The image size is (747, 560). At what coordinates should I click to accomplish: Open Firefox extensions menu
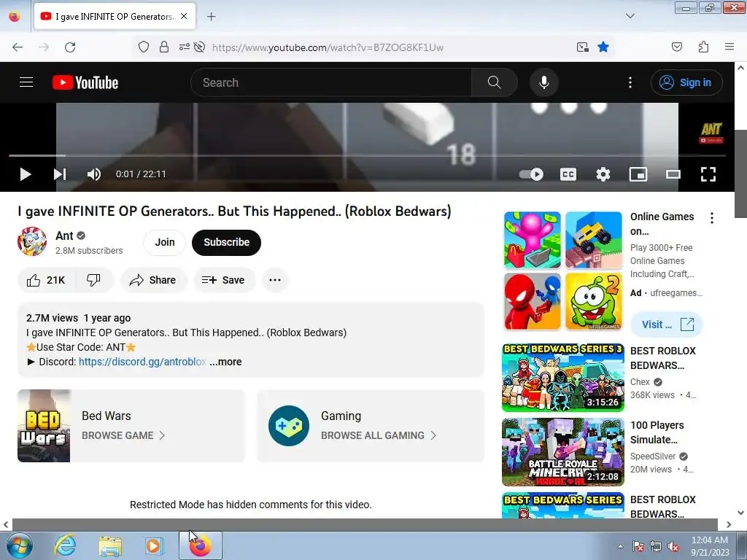(x=703, y=47)
